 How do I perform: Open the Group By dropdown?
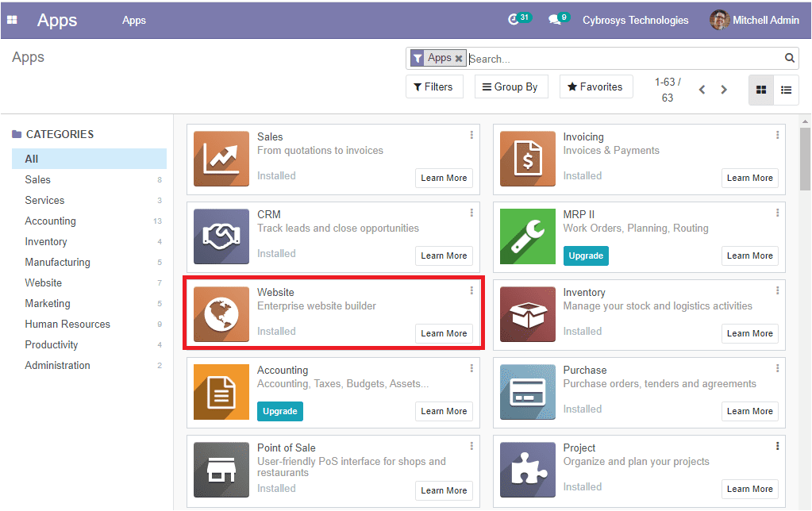coord(511,87)
